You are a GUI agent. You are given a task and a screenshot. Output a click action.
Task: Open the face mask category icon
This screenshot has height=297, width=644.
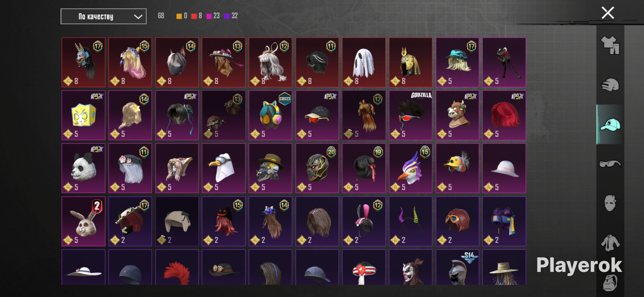(x=610, y=203)
